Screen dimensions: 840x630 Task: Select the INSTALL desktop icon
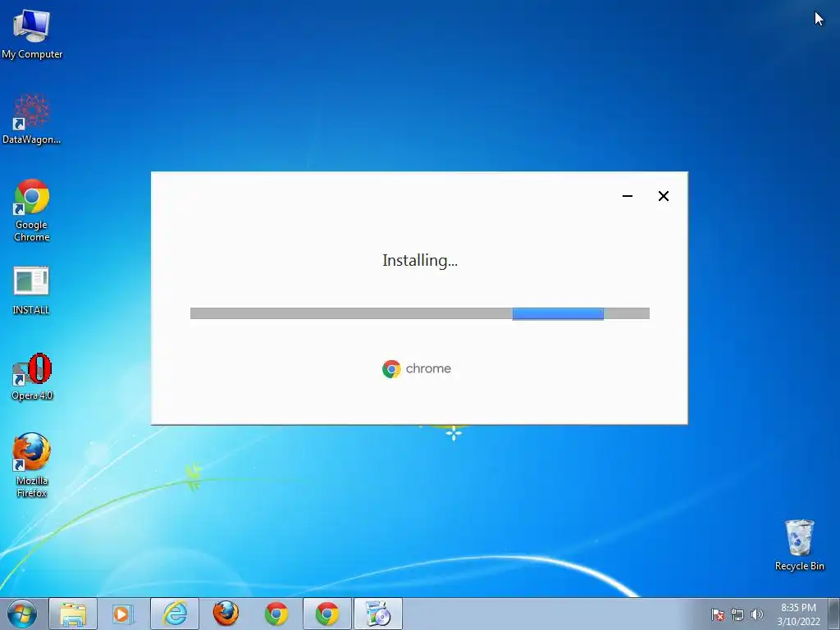[31, 290]
